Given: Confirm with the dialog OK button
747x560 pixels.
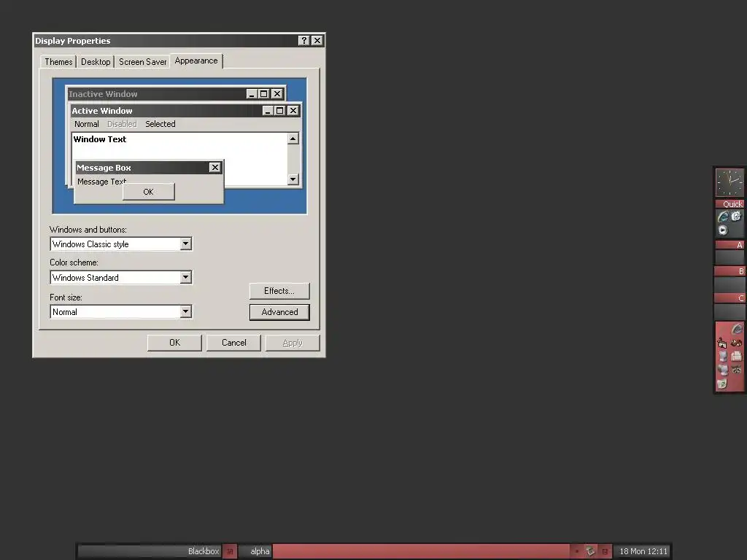Looking at the screenshot, I should coord(174,343).
